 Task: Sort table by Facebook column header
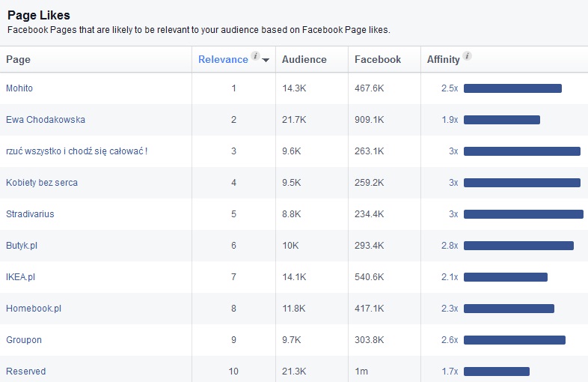click(x=377, y=59)
